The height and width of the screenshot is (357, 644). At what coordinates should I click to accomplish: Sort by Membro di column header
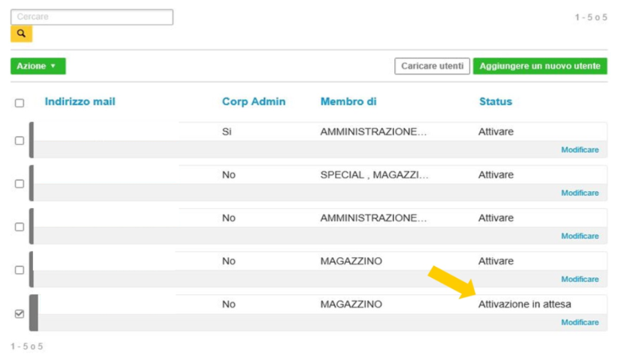[348, 101]
